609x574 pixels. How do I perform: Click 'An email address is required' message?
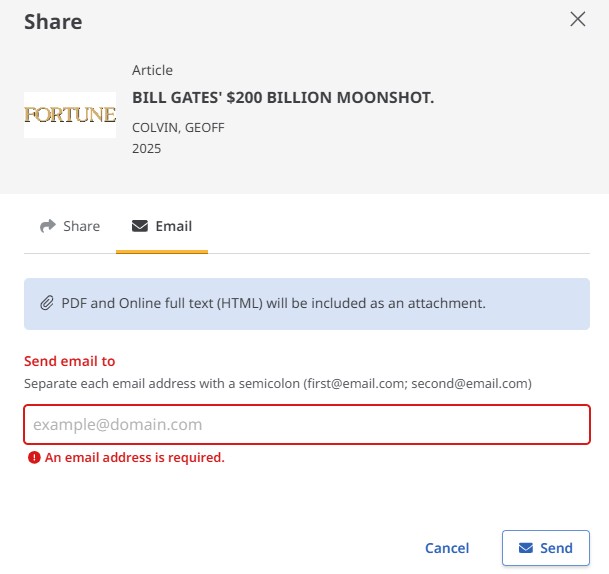[x=135, y=457]
